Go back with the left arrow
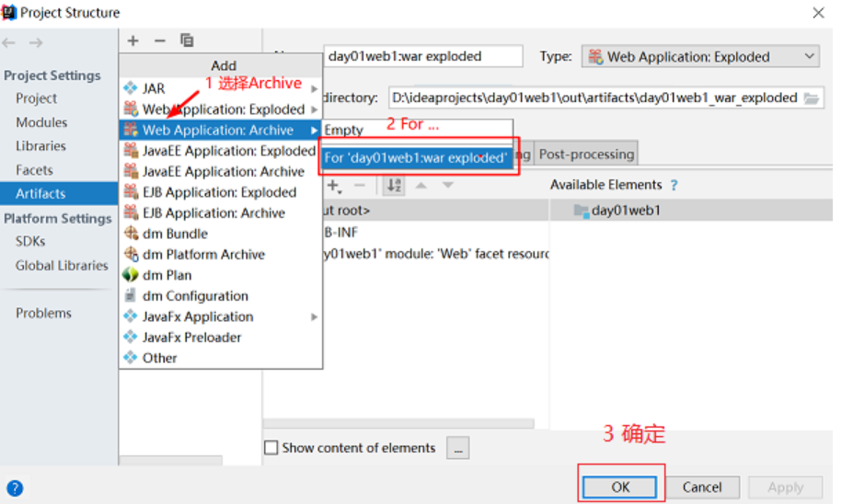Image resolution: width=853 pixels, height=504 pixels. click(8, 42)
